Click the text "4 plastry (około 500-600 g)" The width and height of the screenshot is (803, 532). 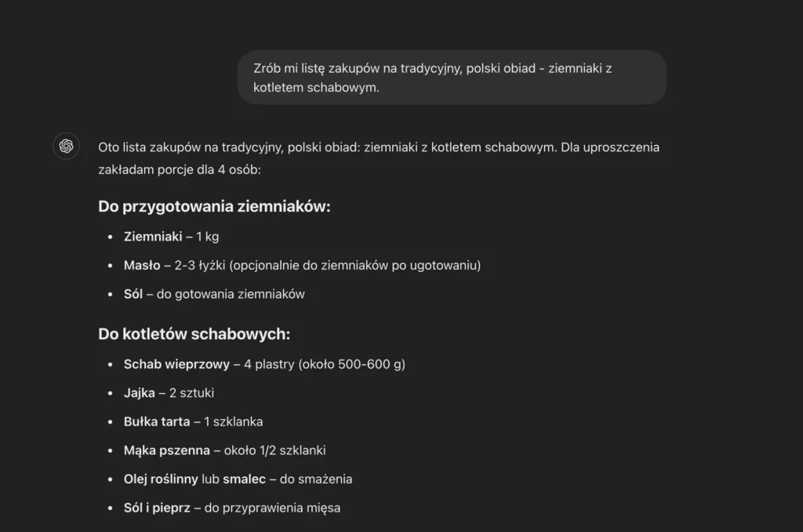tap(325, 364)
